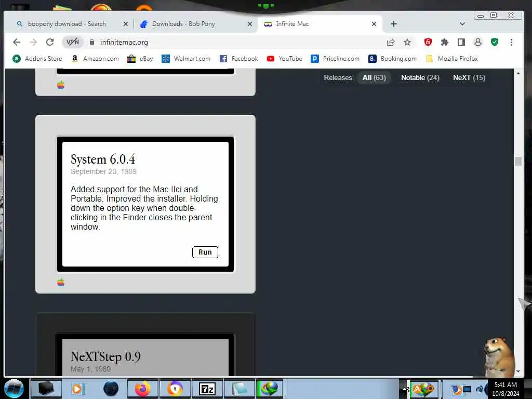Open eBay bookmark

point(140,59)
